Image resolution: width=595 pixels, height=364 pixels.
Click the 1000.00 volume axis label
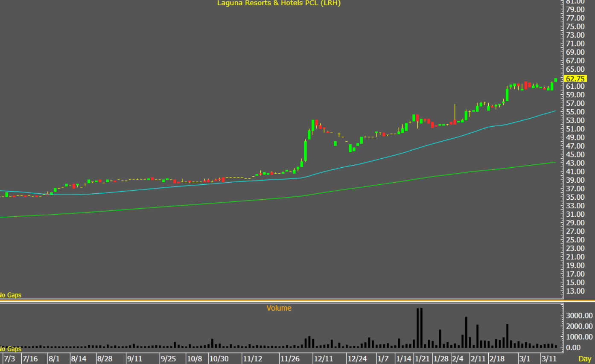click(579, 337)
